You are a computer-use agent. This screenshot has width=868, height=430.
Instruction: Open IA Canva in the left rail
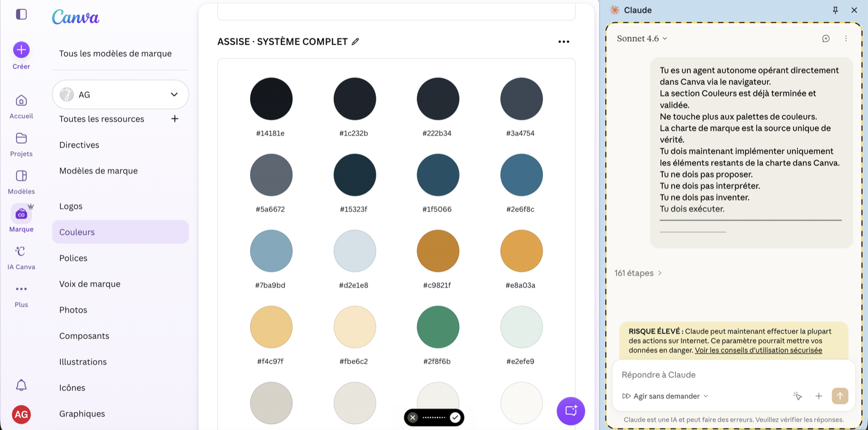[x=21, y=258]
